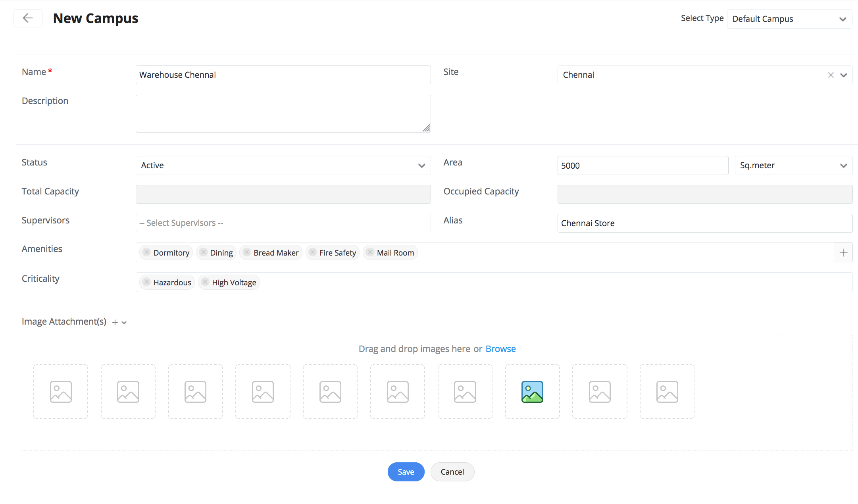The image size is (858, 504).
Task: Remove the Mail Room amenity tag
Action: 370,252
